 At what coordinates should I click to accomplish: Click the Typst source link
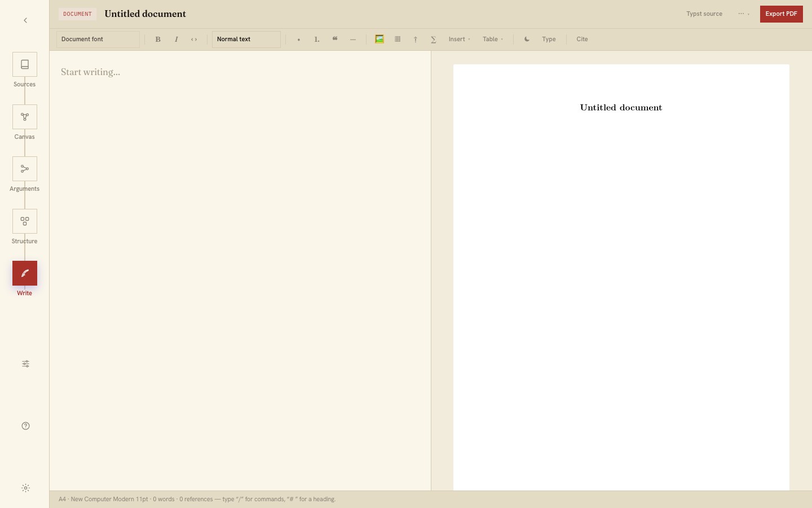click(704, 14)
